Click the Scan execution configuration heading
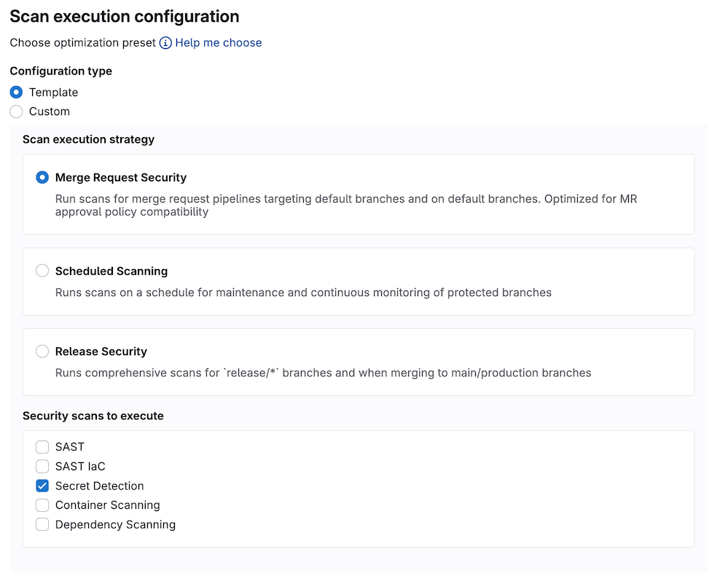Screen dimensions: 728x576 (x=124, y=16)
